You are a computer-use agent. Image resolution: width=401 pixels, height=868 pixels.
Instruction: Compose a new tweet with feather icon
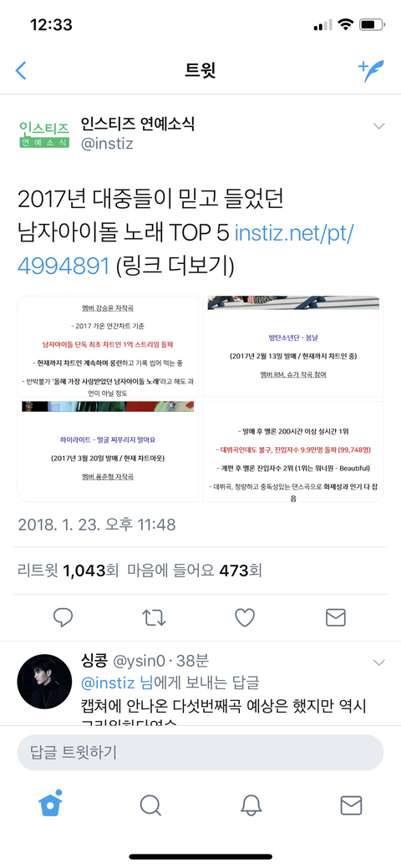click(371, 70)
